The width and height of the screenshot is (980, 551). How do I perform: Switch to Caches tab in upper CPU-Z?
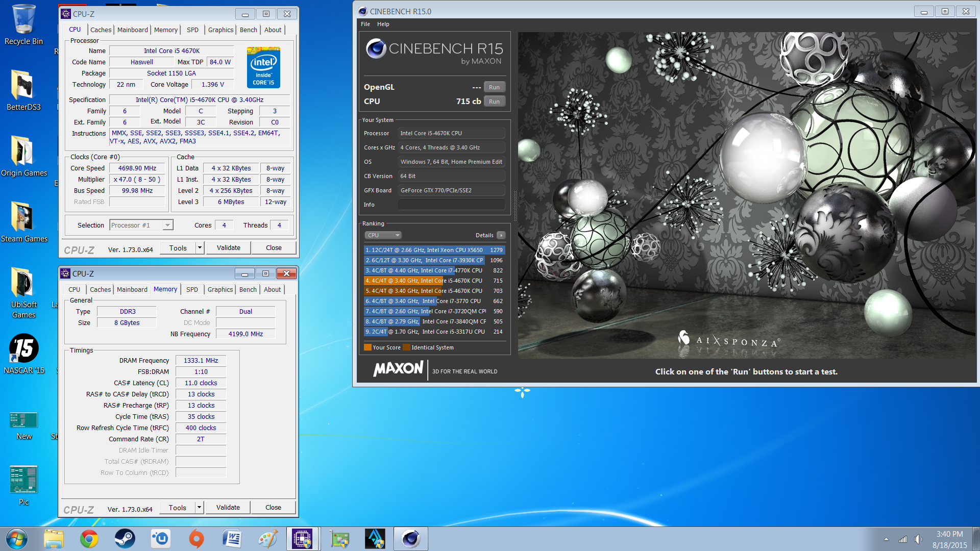[x=101, y=30]
